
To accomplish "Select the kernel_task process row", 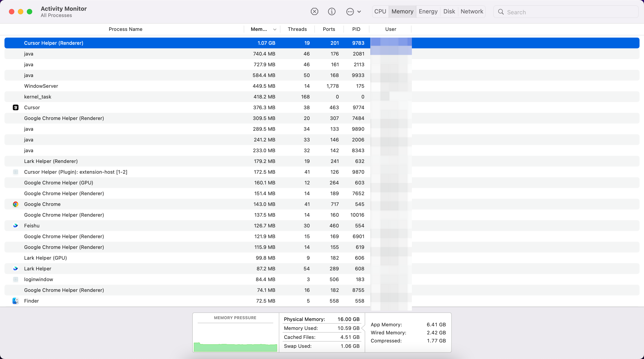I will (322, 97).
